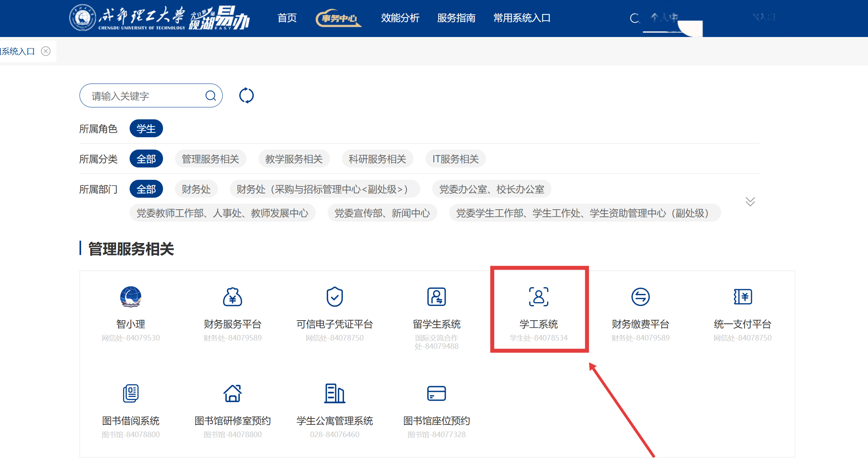Image resolution: width=868 pixels, height=467 pixels.
Task: Open 服务指南 navigation item
Action: pos(456,18)
